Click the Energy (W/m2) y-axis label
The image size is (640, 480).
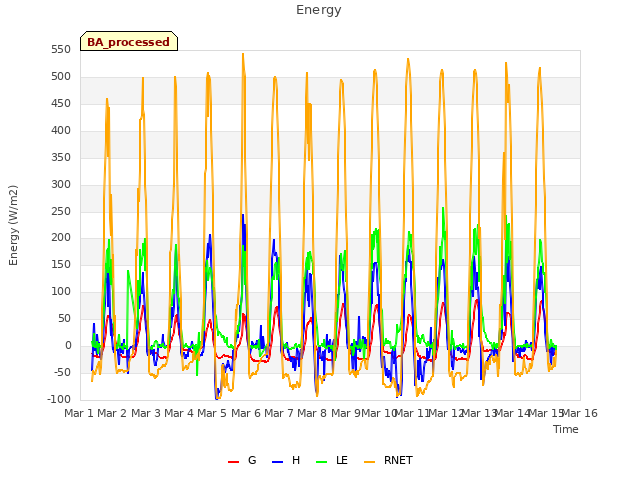(x=13, y=225)
